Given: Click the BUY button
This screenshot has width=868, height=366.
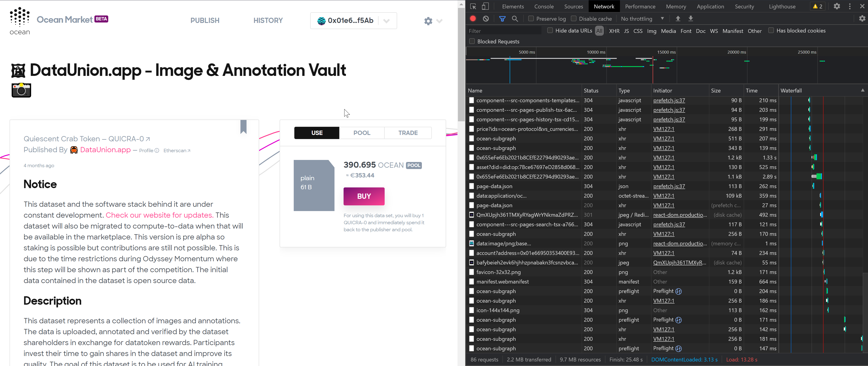Looking at the screenshot, I should coord(364,196).
